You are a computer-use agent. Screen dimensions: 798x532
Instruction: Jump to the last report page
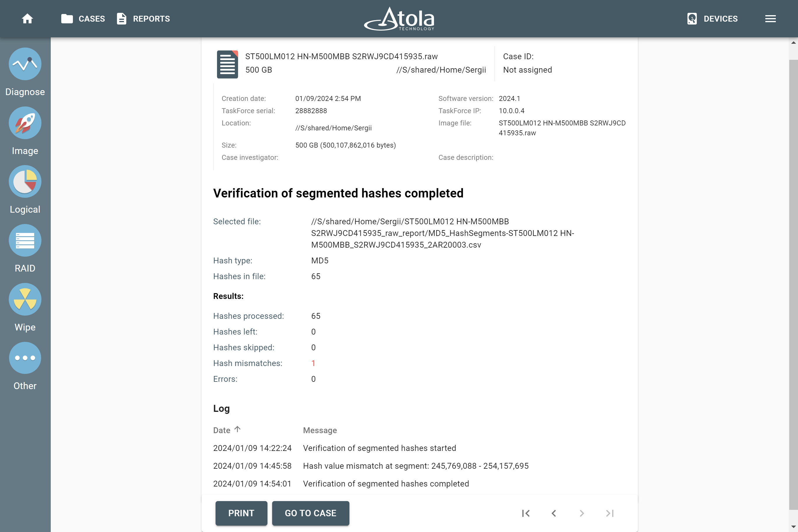[610, 513]
